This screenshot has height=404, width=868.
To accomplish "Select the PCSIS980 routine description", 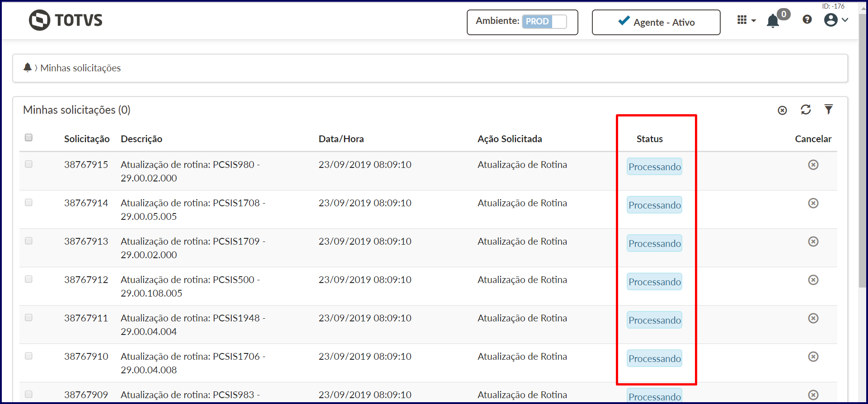I will (x=190, y=171).
